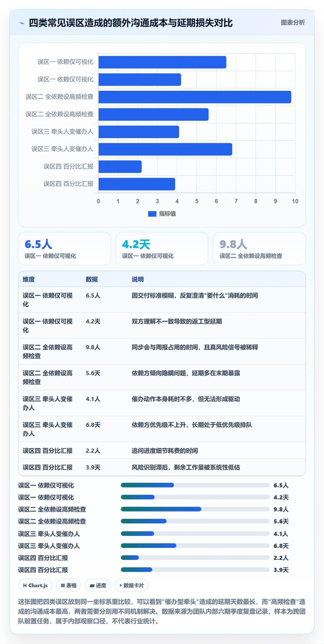Viewport: 324px width, 644px height.
Task: Click the 3.9天 value beside the last progress bar
Action: click(281, 570)
